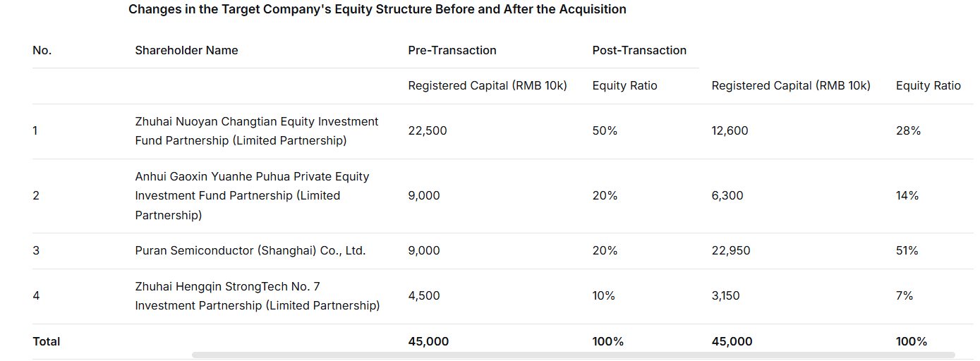
Task: Click the "Pre-Transaction" header cell
Action: click(x=452, y=50)
